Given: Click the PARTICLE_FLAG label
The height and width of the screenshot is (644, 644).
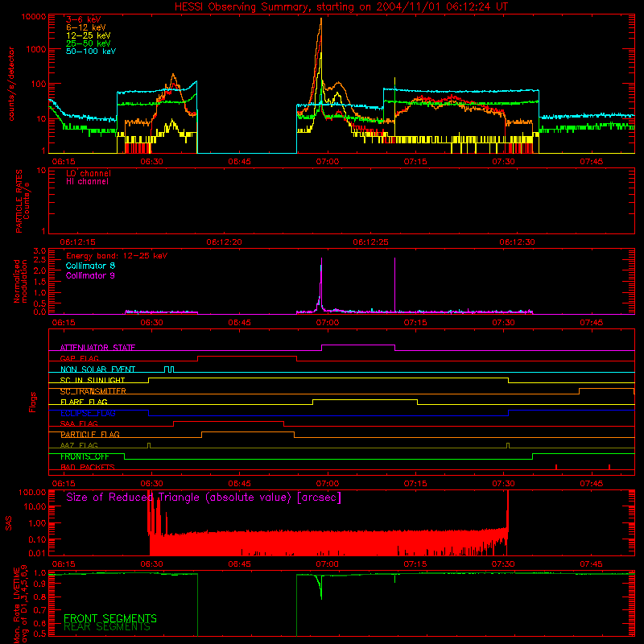Looking at the screenshot, I should coord(90,434).
